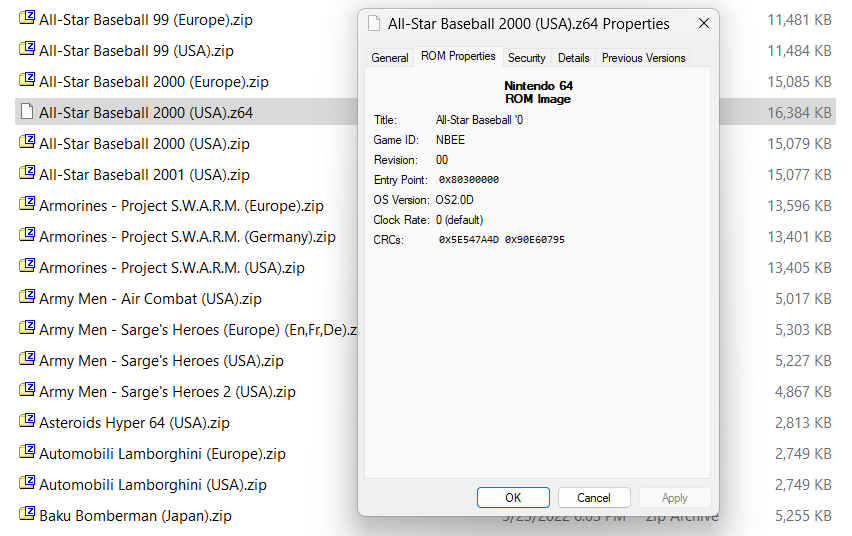
Task: Select file name All-Star Baseball 2000 (Europe).zip
Action: (x=154, y=82)
